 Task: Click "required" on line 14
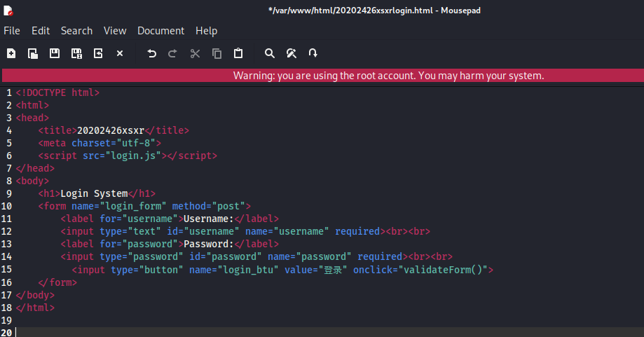pyautogui.click(x=380, y=257)
